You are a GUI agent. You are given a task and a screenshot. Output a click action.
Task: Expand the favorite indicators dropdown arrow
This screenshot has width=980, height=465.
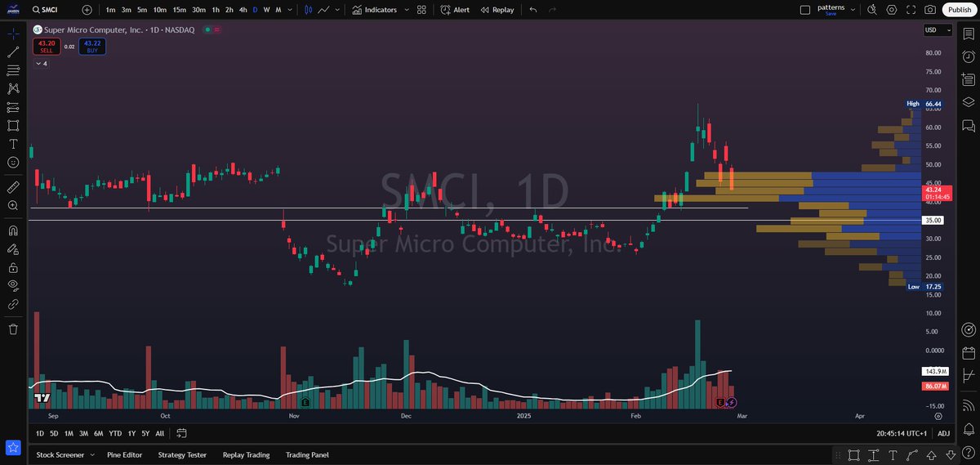(x=406, y=10)
